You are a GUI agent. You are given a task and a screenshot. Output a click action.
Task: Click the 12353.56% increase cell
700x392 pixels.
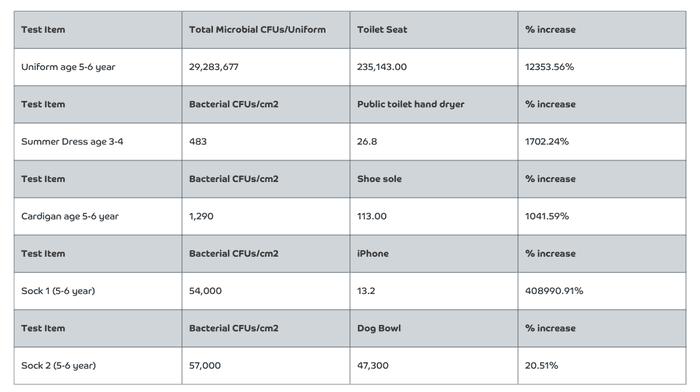[x=602, y=67]
